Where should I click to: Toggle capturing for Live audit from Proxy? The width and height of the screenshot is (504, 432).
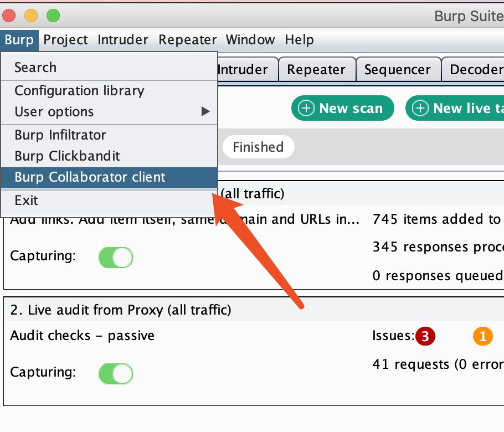(x=116, y=373)
